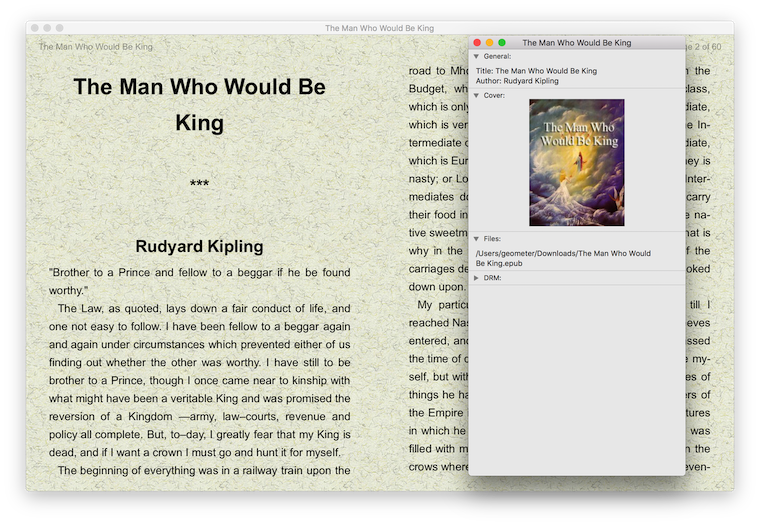The image size is (760, 522).
Task: Click the main reader window title
Action: 379,28
